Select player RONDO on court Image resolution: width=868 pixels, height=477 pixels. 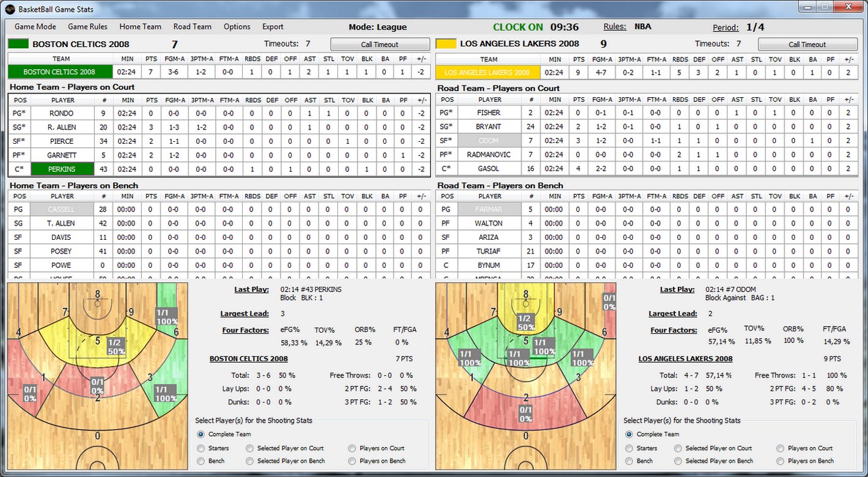point(62,113)
